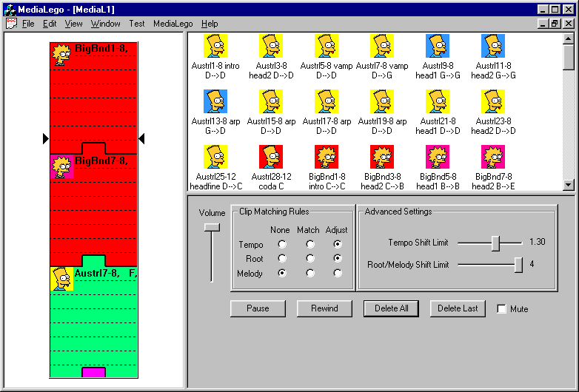Open the MediaLego menu
579x392 pixels.
(173, 24)
